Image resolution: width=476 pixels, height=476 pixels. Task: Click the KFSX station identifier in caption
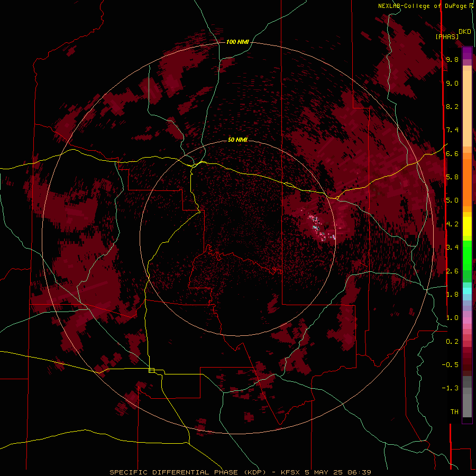[291, 472]
